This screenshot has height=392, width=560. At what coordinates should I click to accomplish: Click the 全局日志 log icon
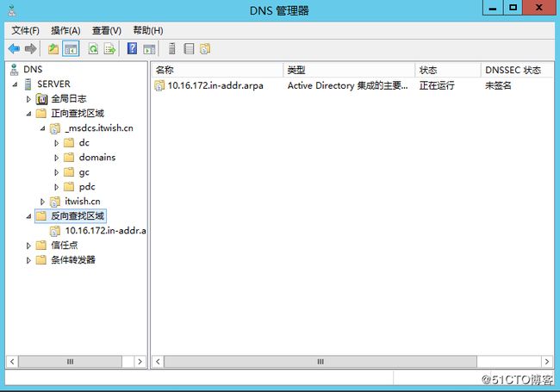41,99
